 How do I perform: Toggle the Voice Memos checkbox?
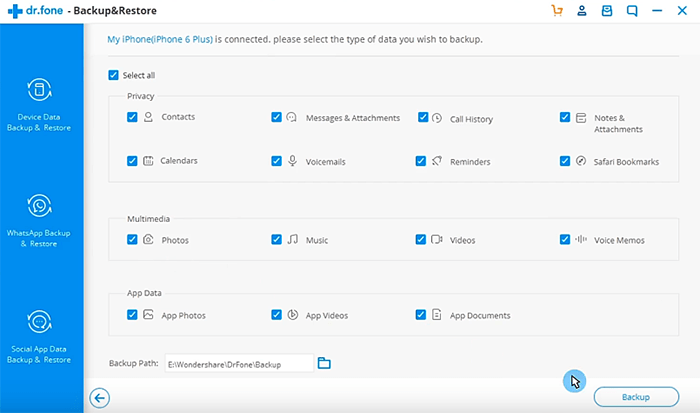coord(566,240)
